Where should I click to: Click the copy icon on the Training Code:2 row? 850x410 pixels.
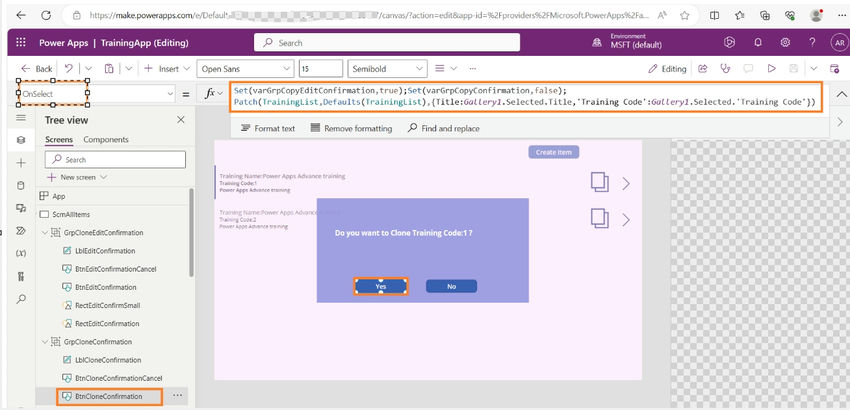pyautogui.click(x=600, y=219)
